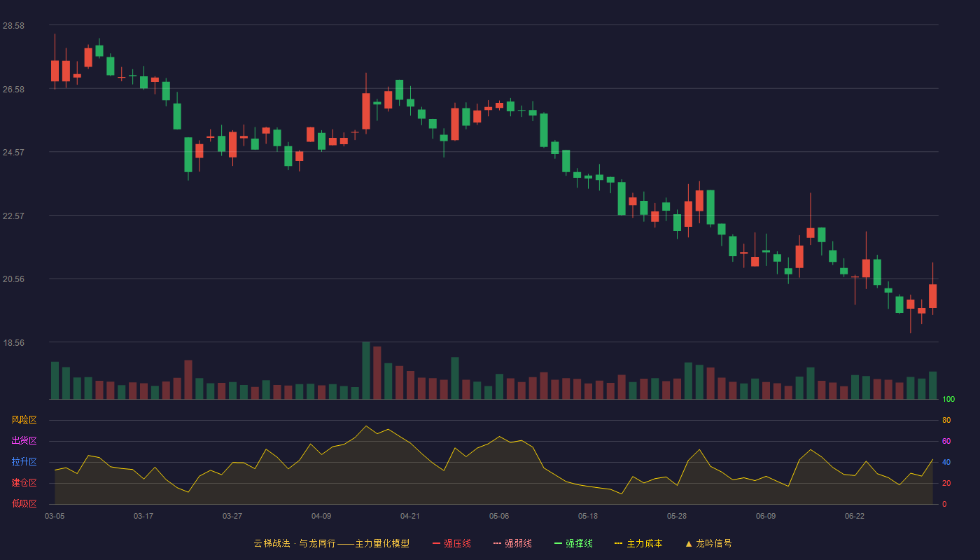Click the 60 indicator axis value
Screen dimensions: 980x560
pos(946,442)
